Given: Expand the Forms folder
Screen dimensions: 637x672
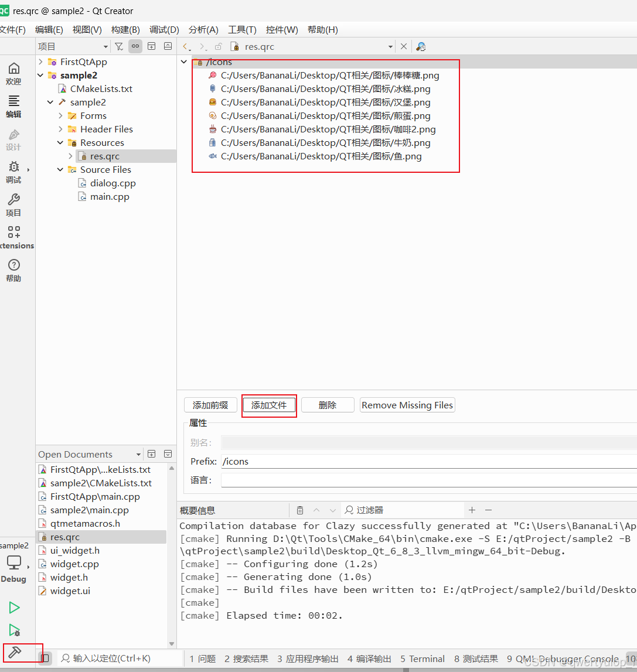Looking at the screenshot, I should (60, 116).
